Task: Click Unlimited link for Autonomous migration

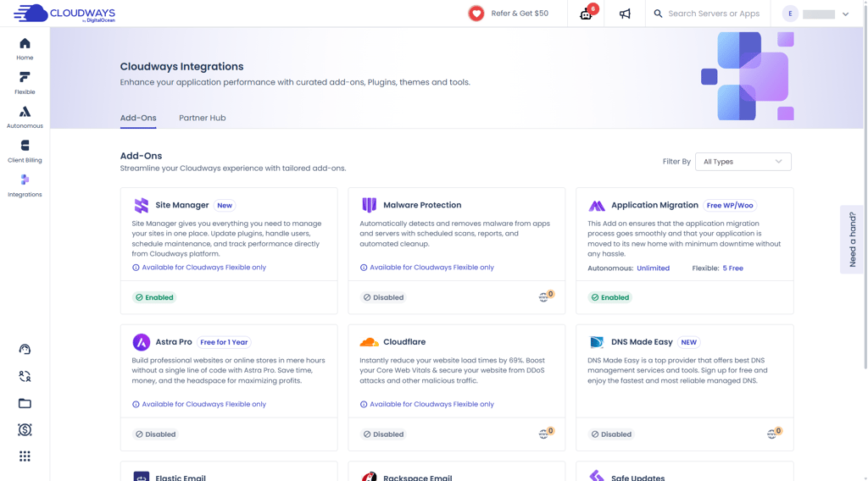Action: point(653,268)
